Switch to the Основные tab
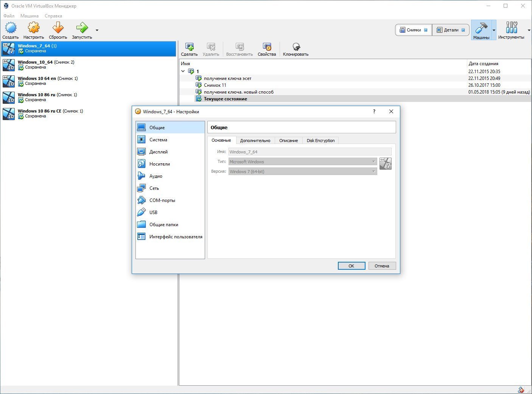The image size is (532, 394). [221, 140]
